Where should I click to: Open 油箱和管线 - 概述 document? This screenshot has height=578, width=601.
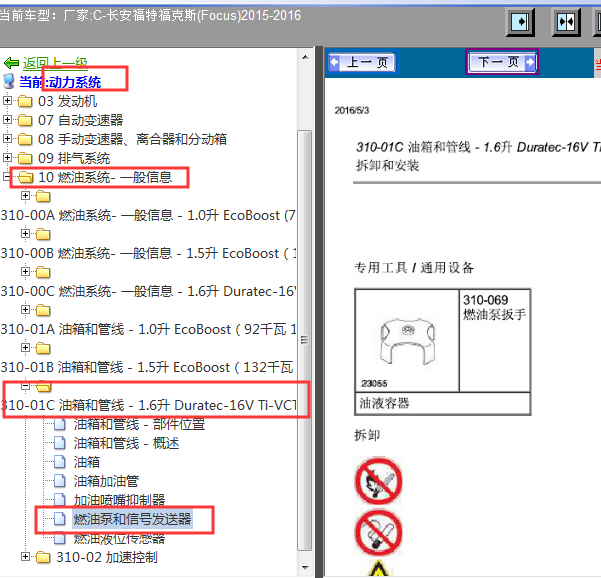126,443
